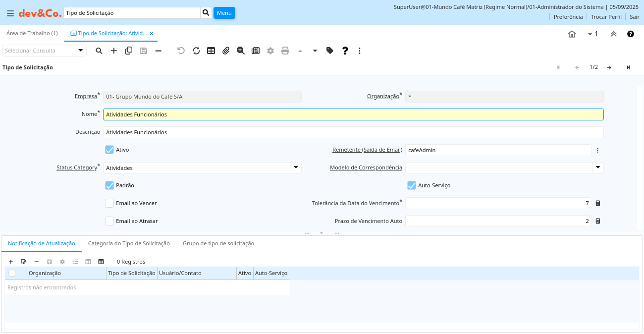
Task: Open the Modelo de Correspondência dropdown
Action: (x=598, y=167)
